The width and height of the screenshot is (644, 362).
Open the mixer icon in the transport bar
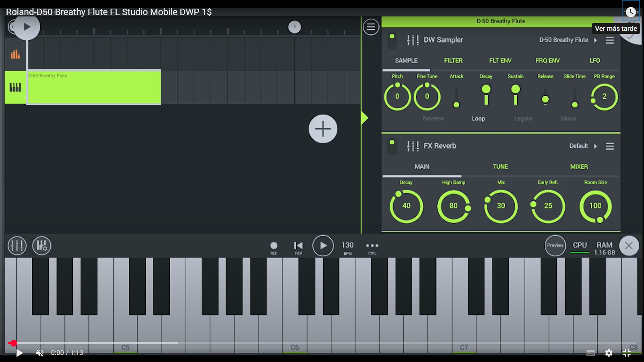click(x=17, y=245)
